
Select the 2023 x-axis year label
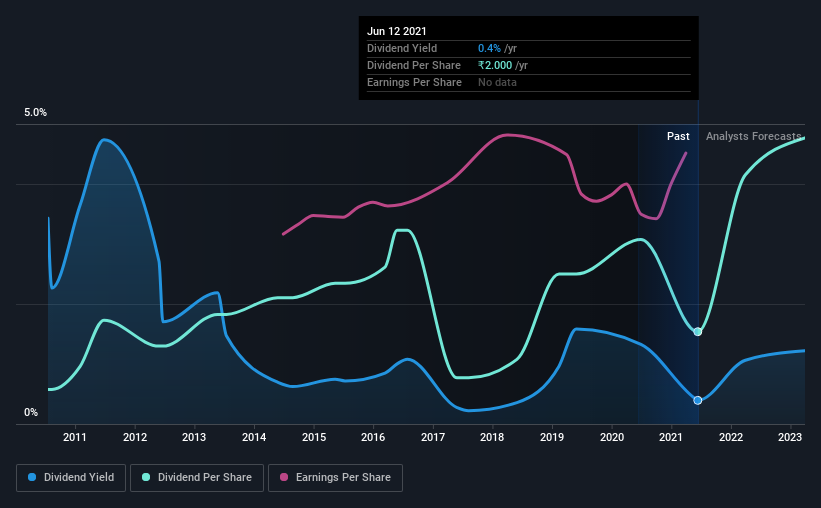click(x=790, y=437)
